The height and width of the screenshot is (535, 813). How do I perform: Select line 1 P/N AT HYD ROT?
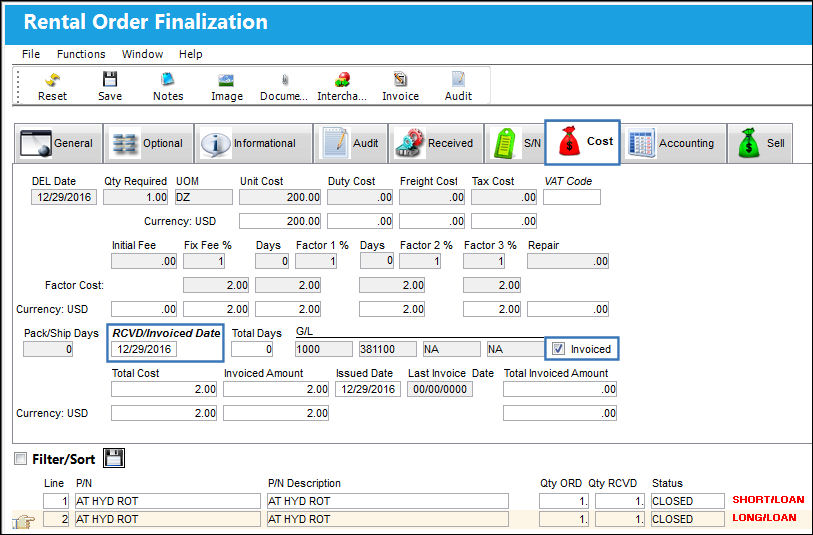(167, 501)
